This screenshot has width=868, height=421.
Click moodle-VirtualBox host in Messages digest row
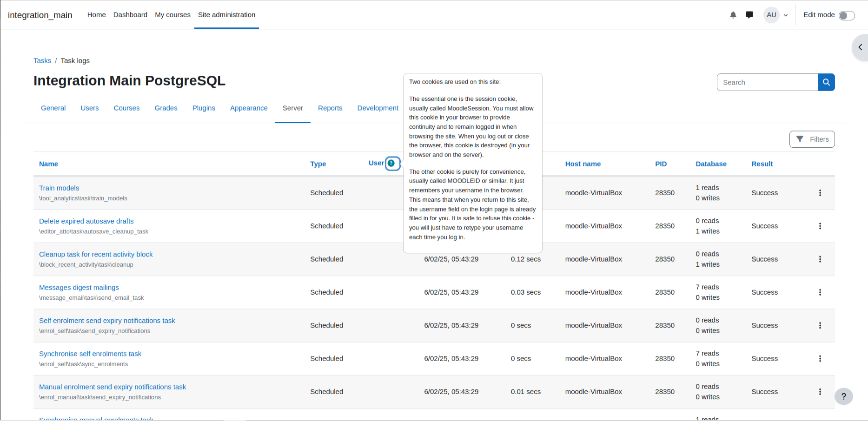[594, 292]
